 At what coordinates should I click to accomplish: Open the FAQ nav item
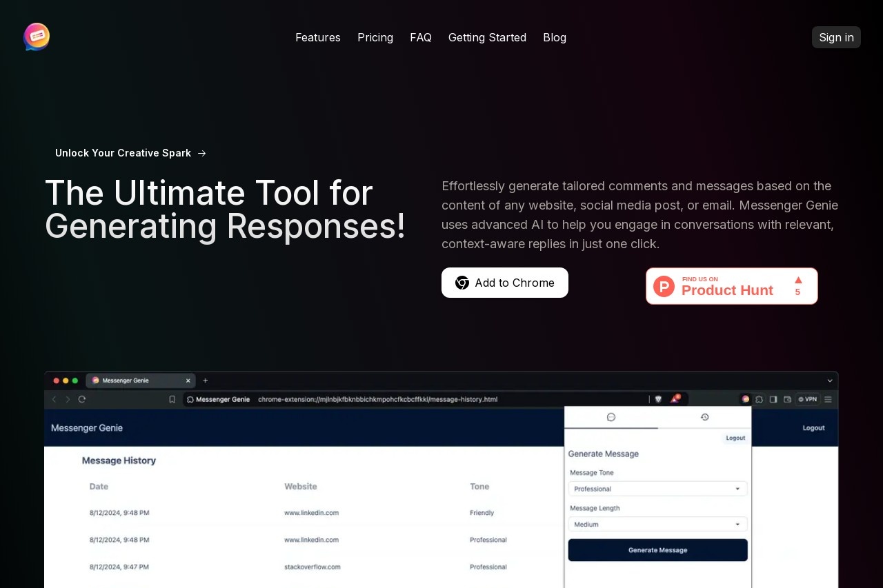point(421,37)
